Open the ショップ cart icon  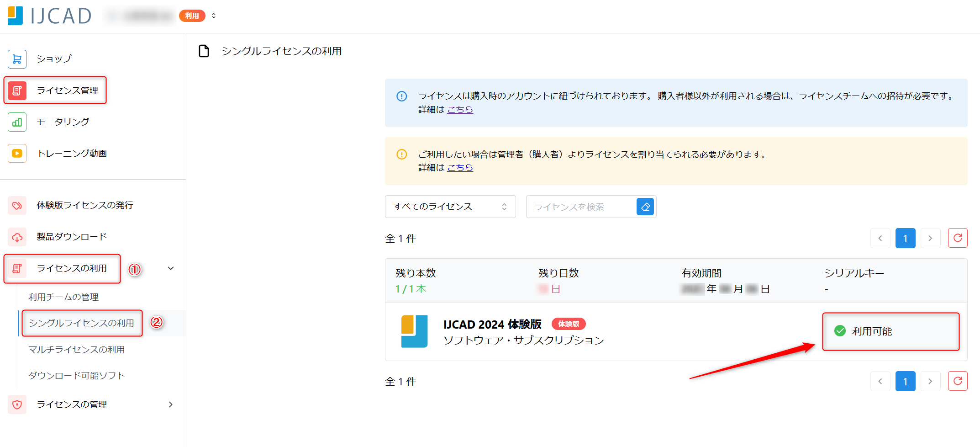[17, 59]
